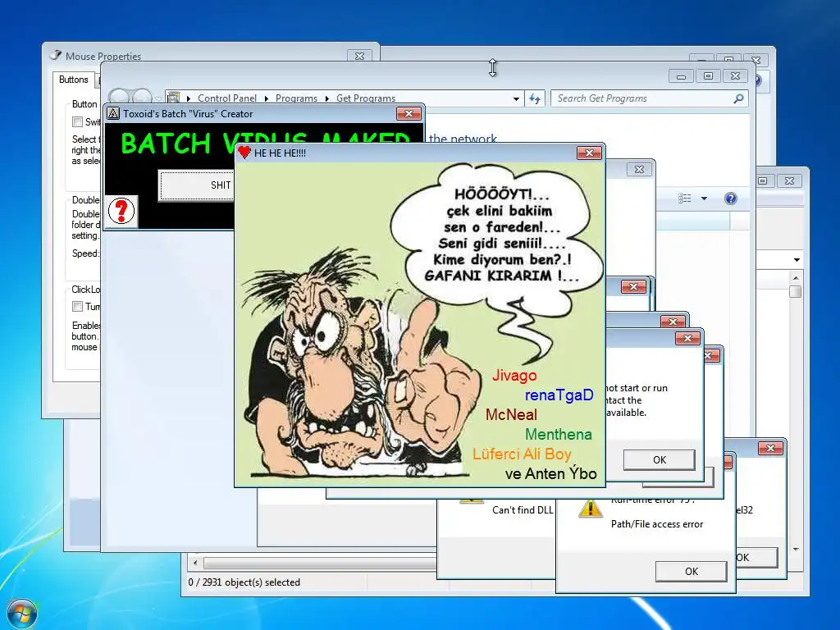Click the '0 / 2931 object(s) selected' status text

pos(244,582)
